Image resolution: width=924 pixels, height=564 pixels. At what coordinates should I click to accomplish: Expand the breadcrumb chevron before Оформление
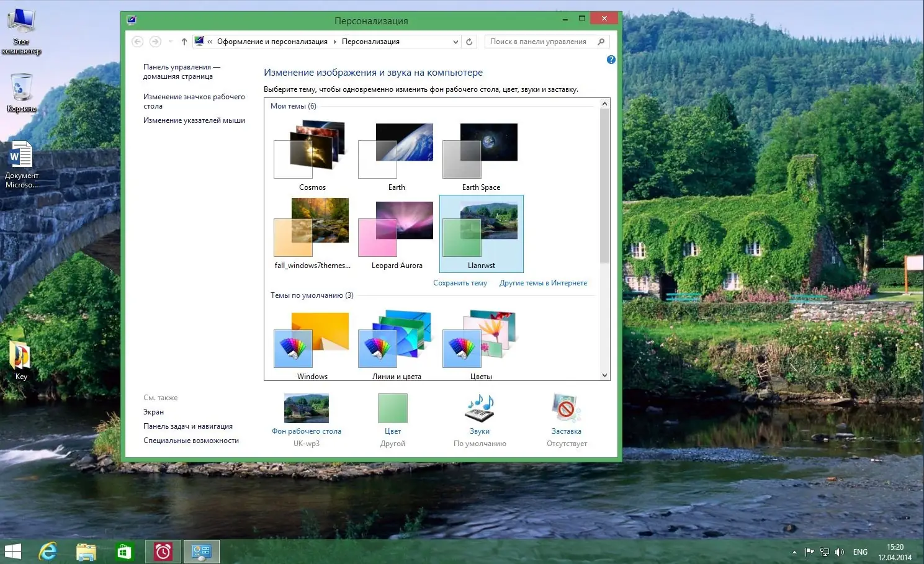click(210, 42)
